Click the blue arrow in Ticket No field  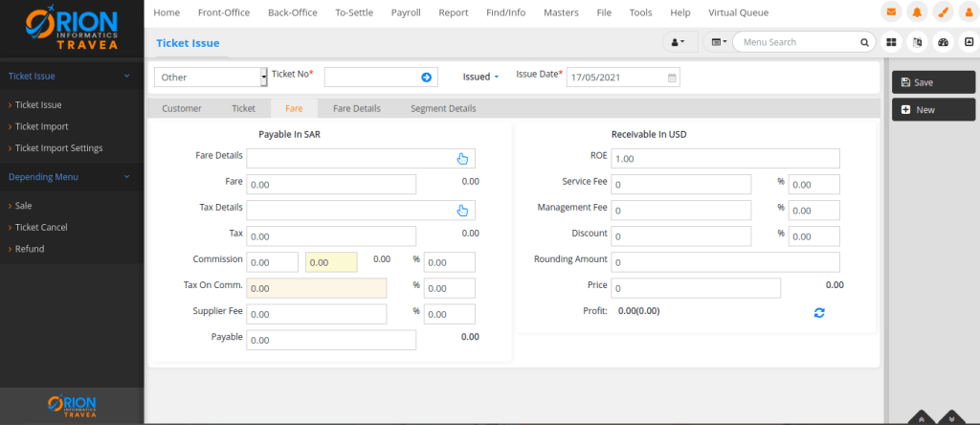426,78
